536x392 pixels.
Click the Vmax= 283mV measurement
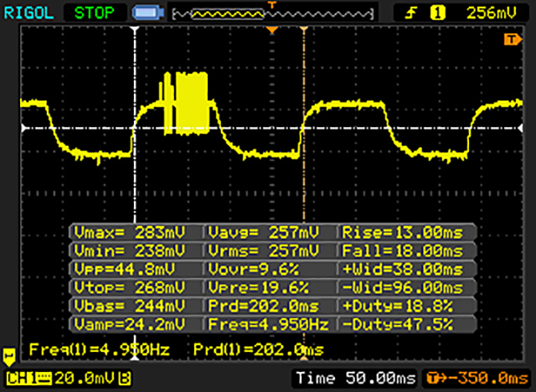coord(127,232)
